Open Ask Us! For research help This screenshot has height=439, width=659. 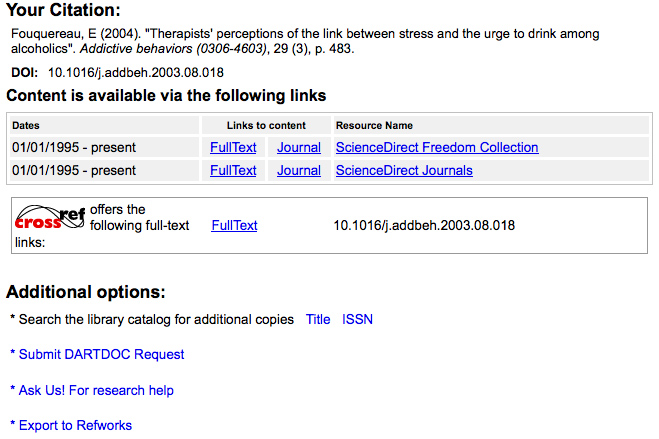[x=96, y=390]
